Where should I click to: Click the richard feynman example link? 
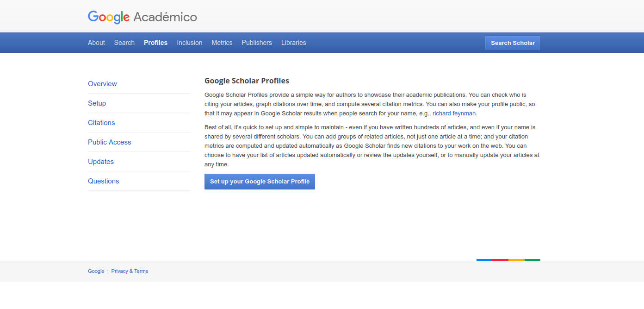[454, 113]
